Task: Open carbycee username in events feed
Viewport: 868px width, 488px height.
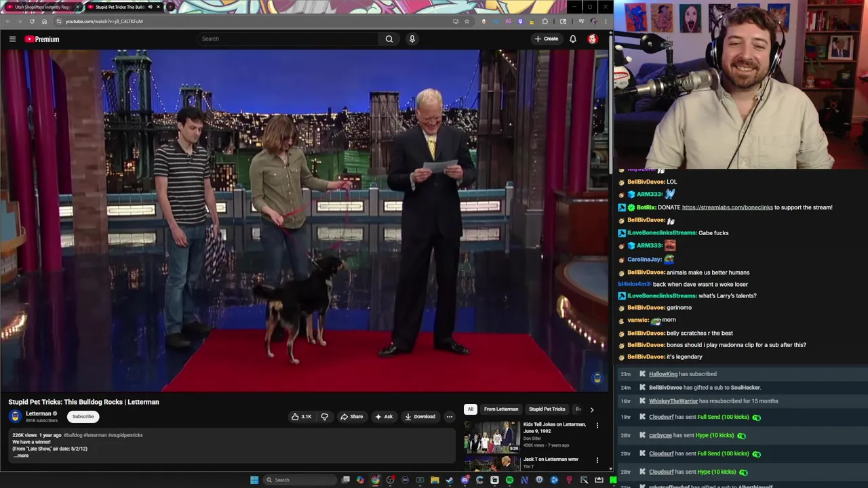Action: (660, 435)
